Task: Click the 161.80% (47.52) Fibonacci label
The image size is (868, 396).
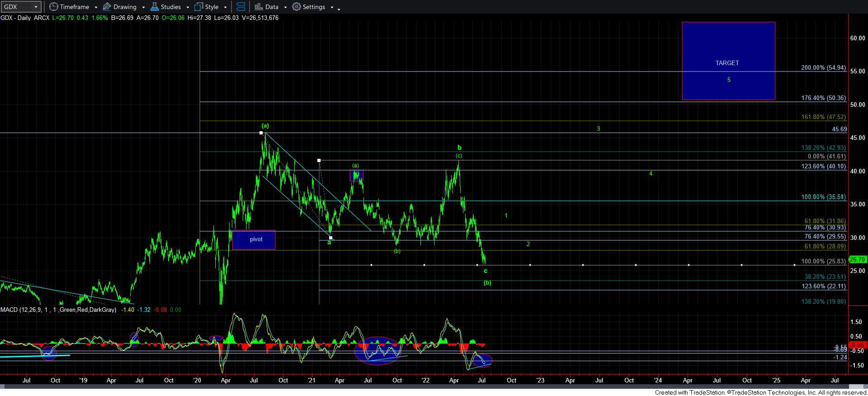Action: [x=823, y=117]
